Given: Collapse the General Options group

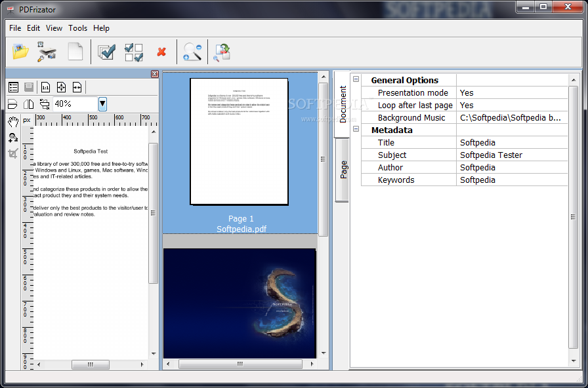Looking at the screenshot, I should [x=356, y=79].
